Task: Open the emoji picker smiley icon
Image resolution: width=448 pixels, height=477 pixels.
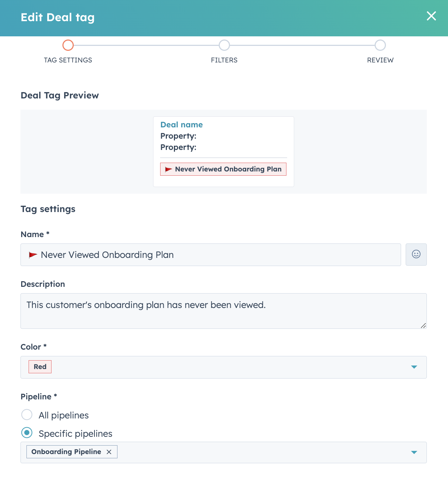Action: click(416, 254)
